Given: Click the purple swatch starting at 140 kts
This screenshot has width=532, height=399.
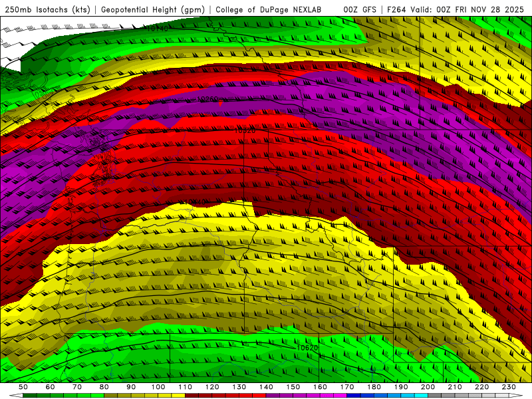Looking at the screenshot, I should coord(273,396).
